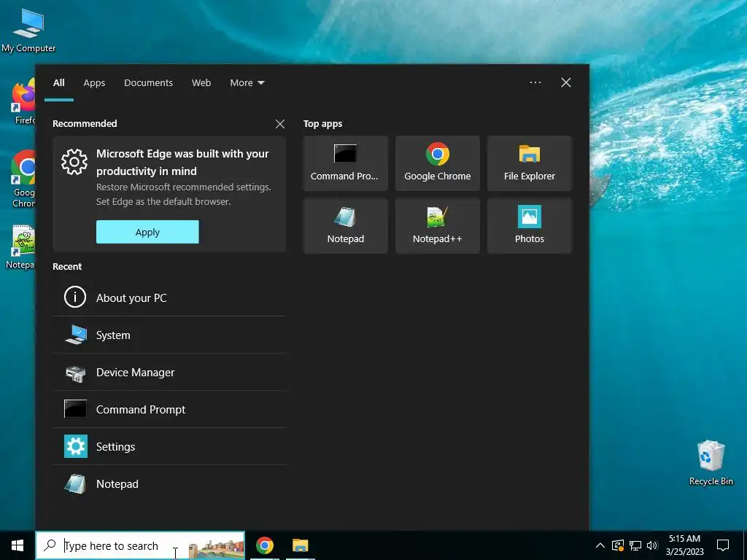
Task: Show hidden system tray icons
Action: pos(600,545)
